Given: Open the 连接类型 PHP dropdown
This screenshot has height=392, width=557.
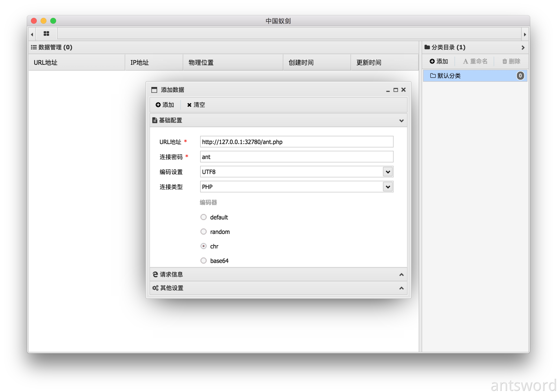Looking at the screenshot, I should [388, 187].
